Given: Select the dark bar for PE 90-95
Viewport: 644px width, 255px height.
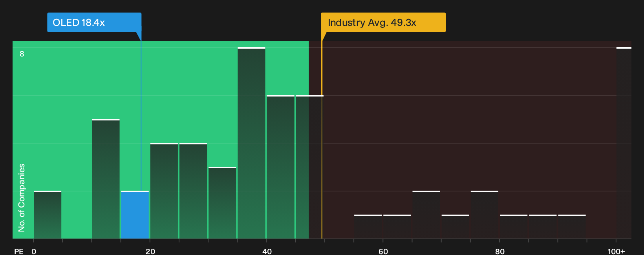Looking at the screenshot, I should [x=572, y=227].
